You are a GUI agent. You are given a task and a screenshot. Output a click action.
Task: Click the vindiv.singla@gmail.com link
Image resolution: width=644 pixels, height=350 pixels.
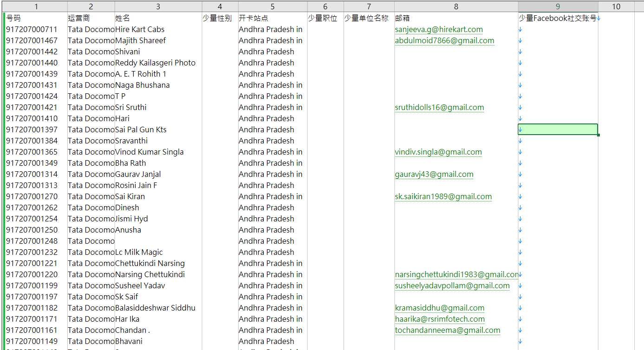pyautogui.click(x=438, y=152)
